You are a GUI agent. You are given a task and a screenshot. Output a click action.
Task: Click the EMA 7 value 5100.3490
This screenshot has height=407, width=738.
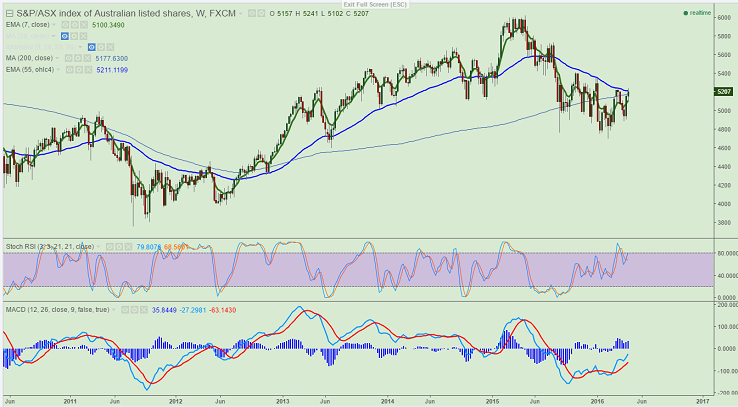tap(108, 25)
